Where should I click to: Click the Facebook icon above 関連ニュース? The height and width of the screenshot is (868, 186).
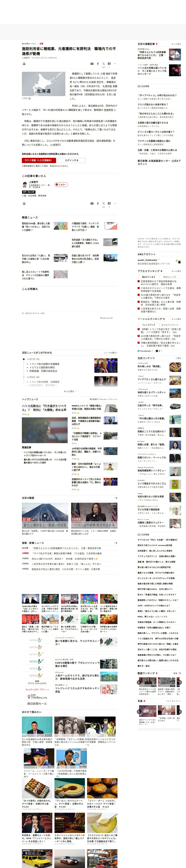(98, 203)
